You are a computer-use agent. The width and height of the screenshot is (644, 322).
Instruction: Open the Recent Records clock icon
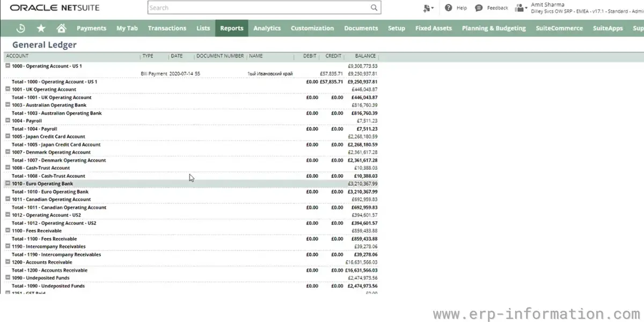tap(21, 28)
